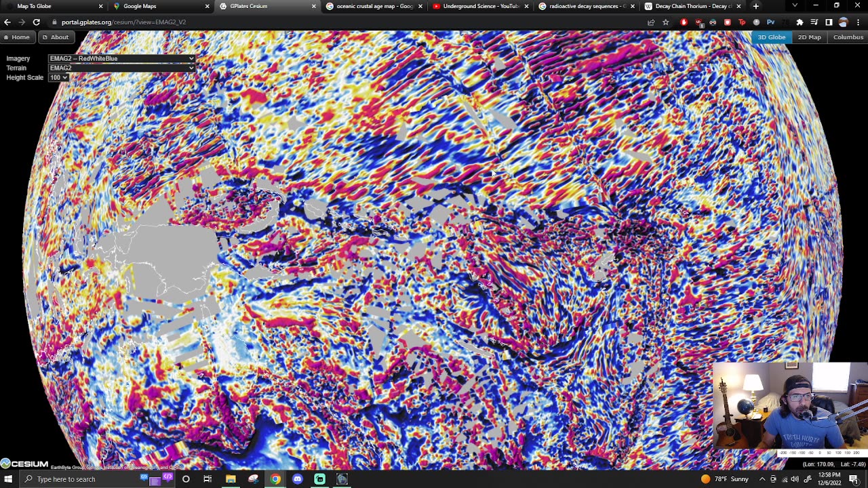Image resolution: width=868 pixels, height=488 pixels.
Task: Open the notification center icon
Action: (854, 479)
